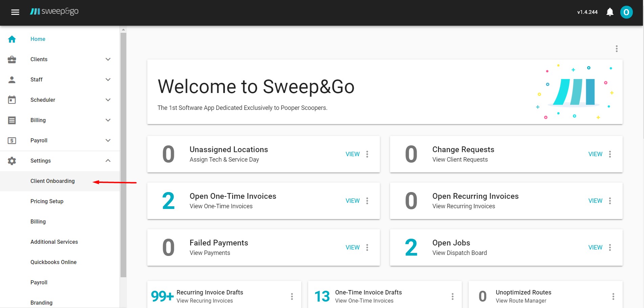Open Change Requests card options menu

pos(610,154)
